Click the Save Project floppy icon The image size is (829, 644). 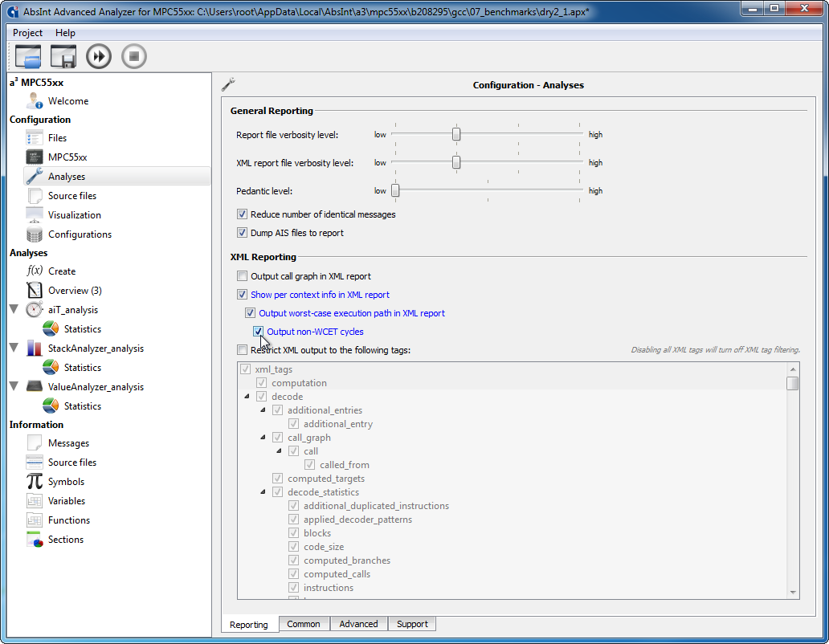[x=63, y=56]
